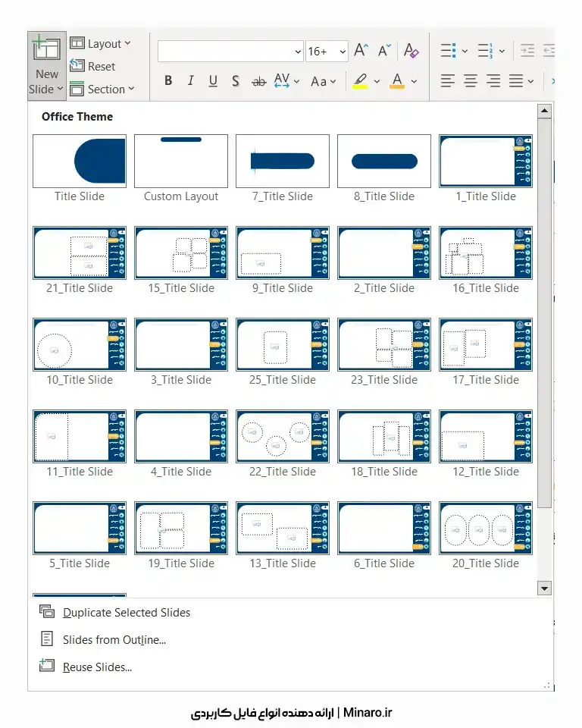Click the Decrease Font Size icon
The image size is (582, 728).
pos(385,51)
